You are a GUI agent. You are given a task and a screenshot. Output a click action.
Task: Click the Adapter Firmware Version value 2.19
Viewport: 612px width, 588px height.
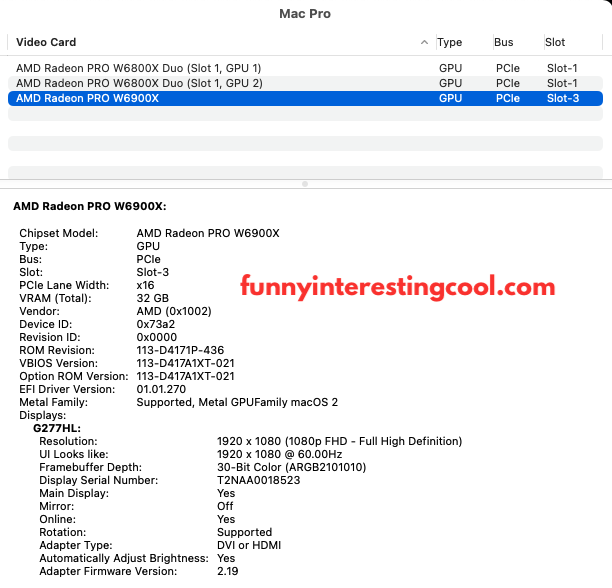[228, 571]
